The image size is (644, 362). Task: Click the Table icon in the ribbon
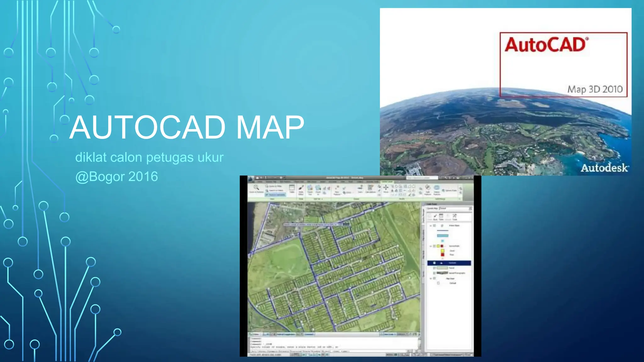pyautogui.click(x=291, y=188)
